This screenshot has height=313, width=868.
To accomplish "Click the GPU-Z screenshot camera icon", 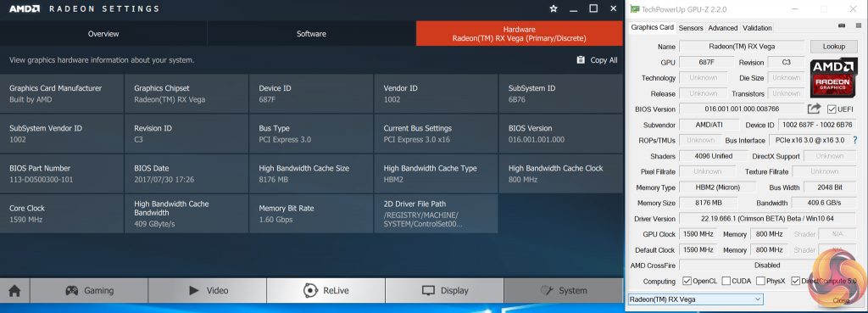I will (x=842, y=26).
